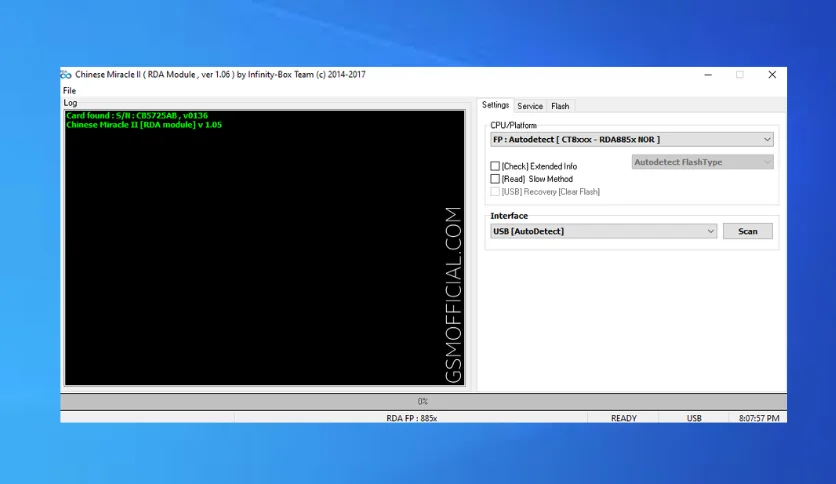Image resolution: width=836 pixels, height=484 pixels.
Task: Click the READY status bar entry
Action: tap(624, 418)
